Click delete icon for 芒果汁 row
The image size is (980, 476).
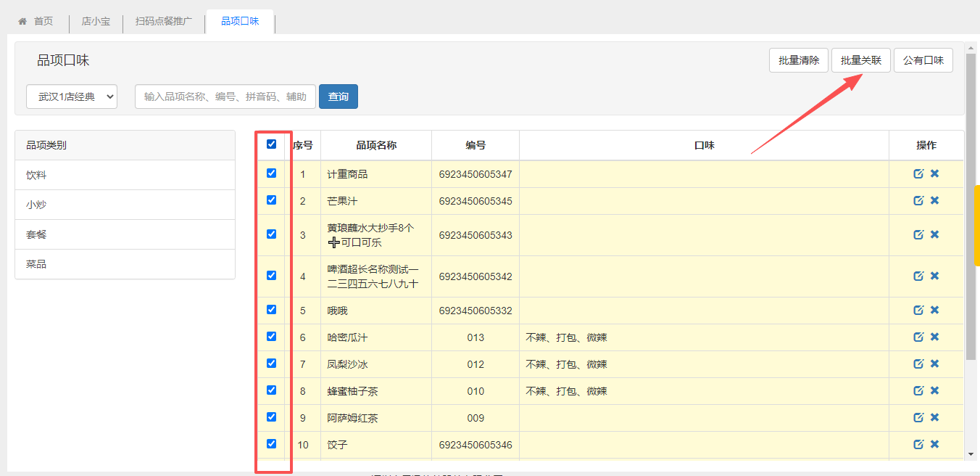point(934,200)
